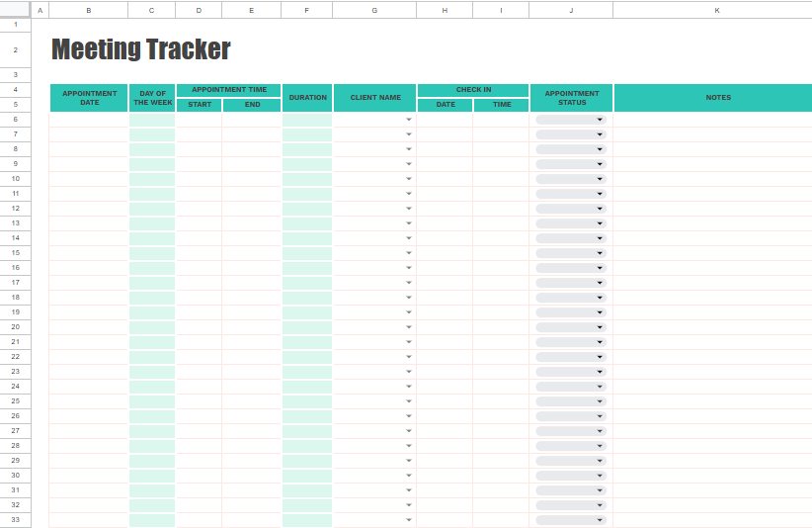Click the START header cell
Image resolution: width=812 pixels, height=528 pixels.
pos(200,105)
